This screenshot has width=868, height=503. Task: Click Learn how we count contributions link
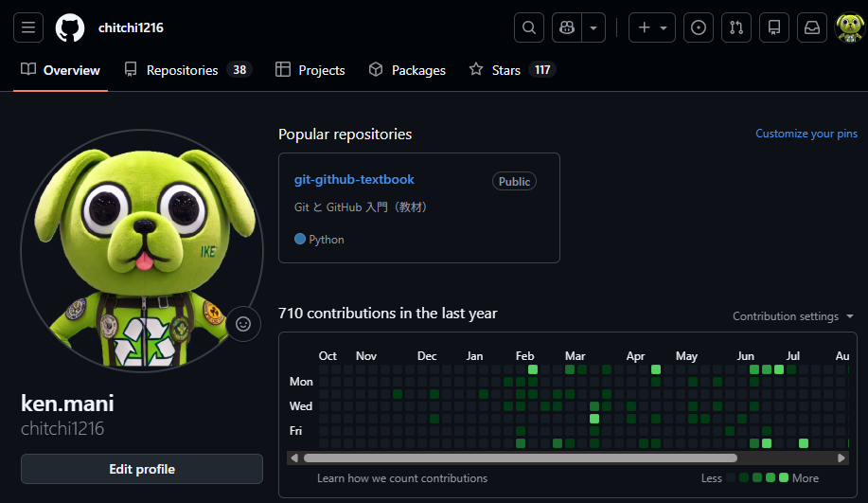click(402, 478)
